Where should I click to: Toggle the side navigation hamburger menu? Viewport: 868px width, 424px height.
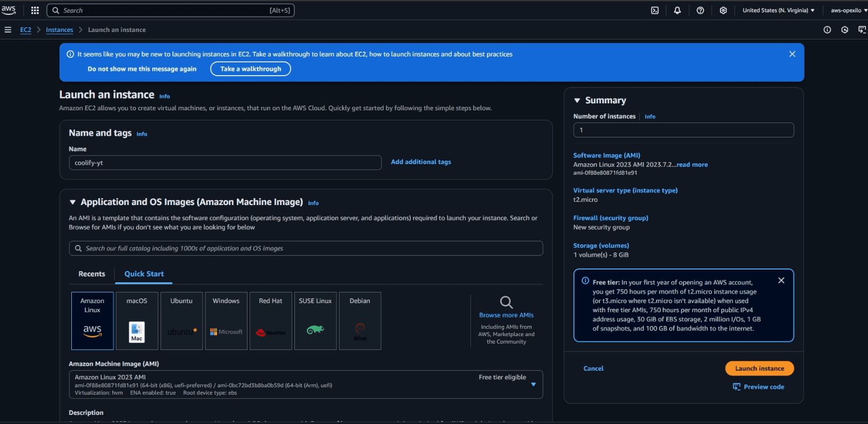pyautogui.click(x=8, y=30)
